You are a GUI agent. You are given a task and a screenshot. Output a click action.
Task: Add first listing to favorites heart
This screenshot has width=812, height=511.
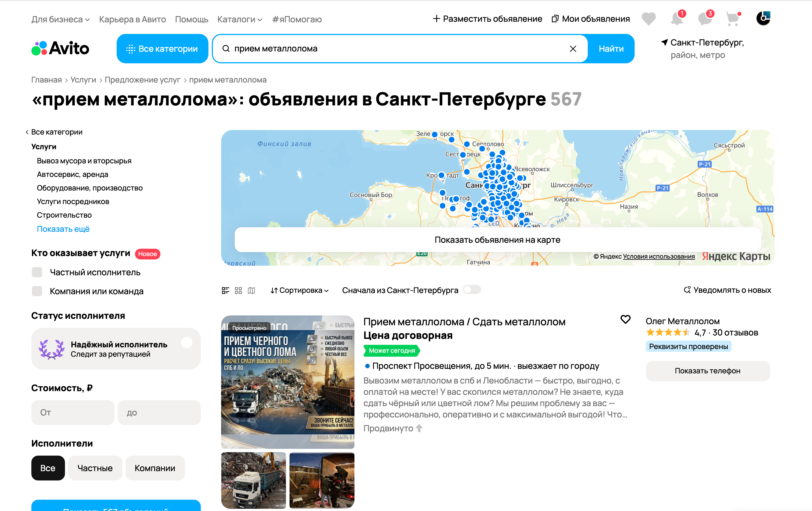click(x=625, y=319)
